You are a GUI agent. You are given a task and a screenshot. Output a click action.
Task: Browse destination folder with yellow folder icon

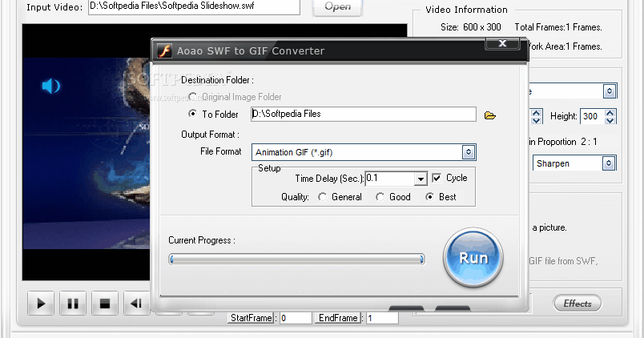click(x=489, y=116)
